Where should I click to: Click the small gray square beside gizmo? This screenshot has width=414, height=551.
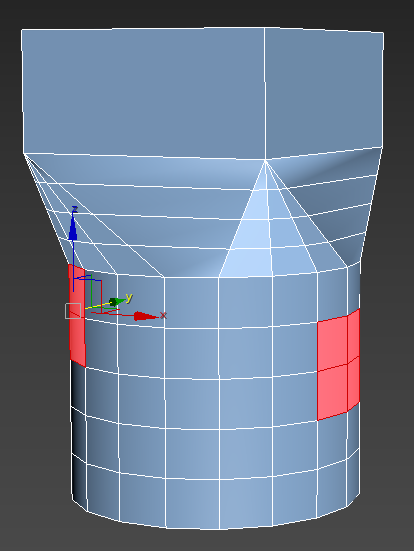point(73,311)
